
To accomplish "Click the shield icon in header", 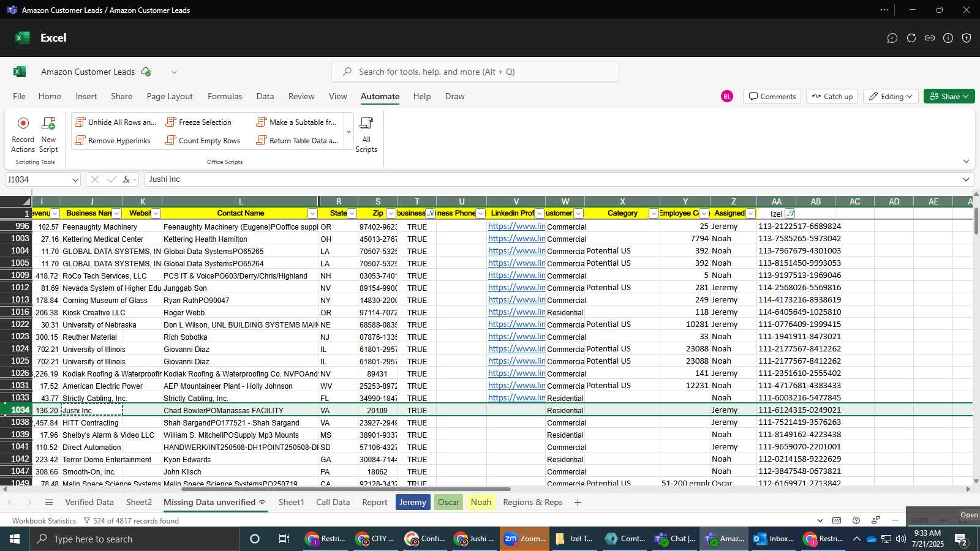I will click(x=967, y=38).
